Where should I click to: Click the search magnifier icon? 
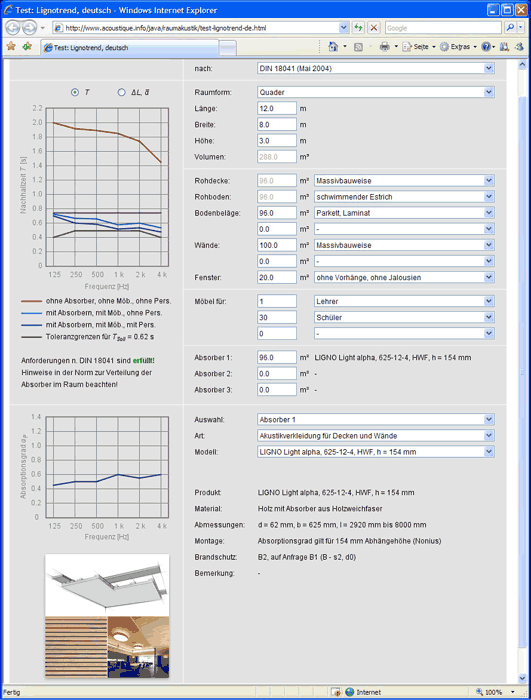(510, 28)
